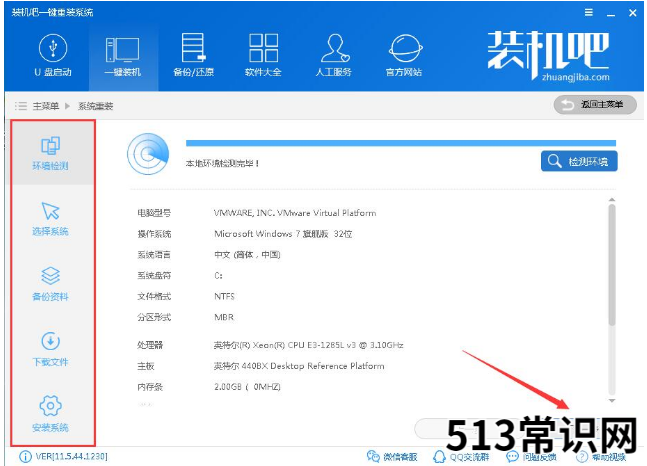Click the 环境检测 step in sidebar
This screenshot has height=466, width=647.
click(x=50, y=153)
